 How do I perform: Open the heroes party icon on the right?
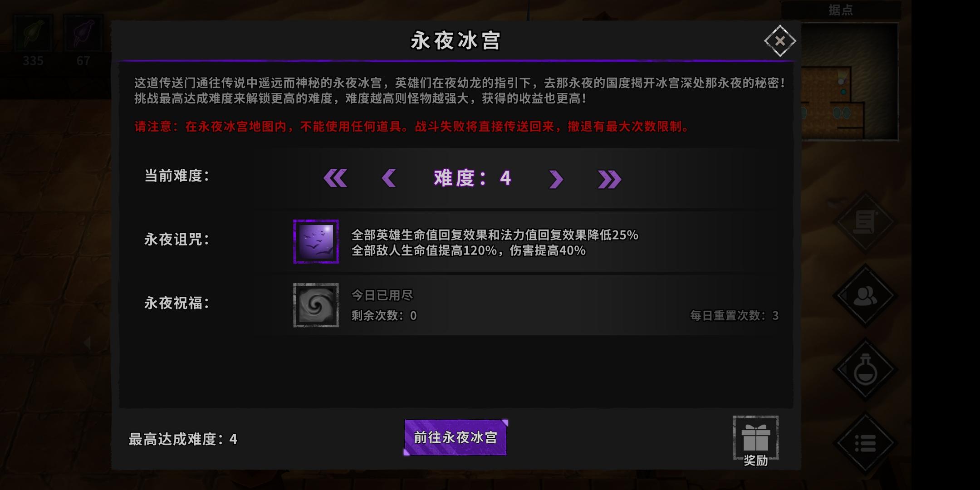pos(865,296)
